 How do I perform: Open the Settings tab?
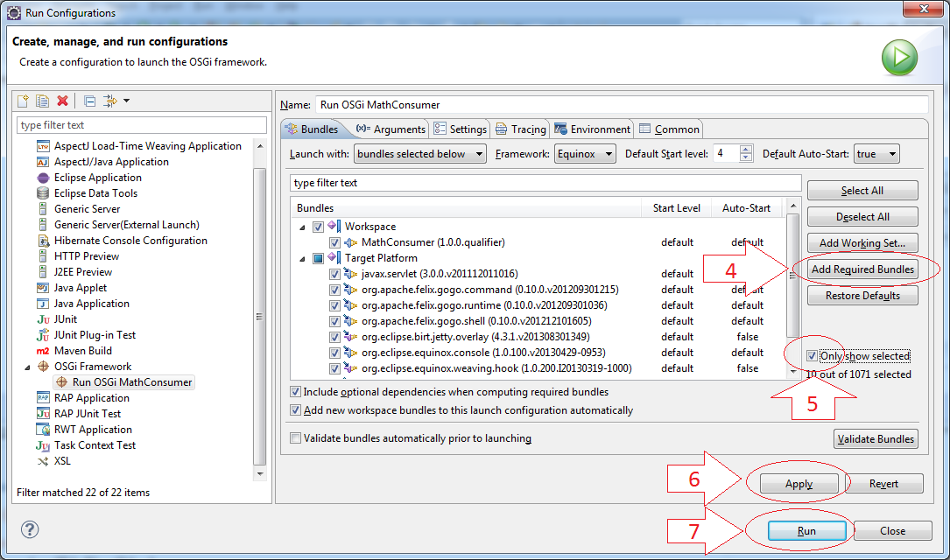point(461,129)
